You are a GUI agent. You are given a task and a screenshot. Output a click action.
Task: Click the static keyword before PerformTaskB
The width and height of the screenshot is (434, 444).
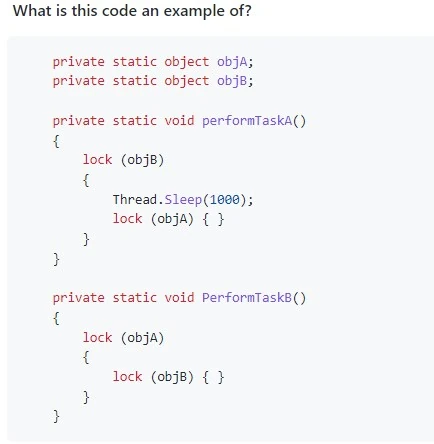coord(135,297)
